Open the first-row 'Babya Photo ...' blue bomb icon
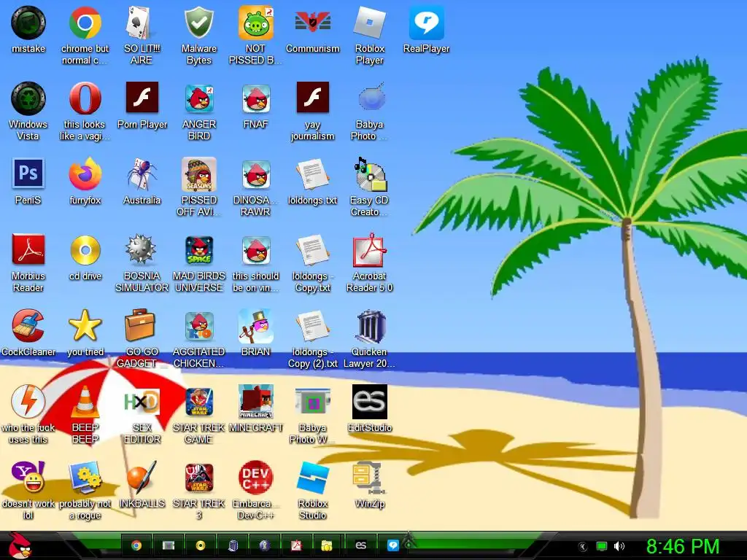The width and height of the screenshot is (747, 560). [x=371, y=98]
